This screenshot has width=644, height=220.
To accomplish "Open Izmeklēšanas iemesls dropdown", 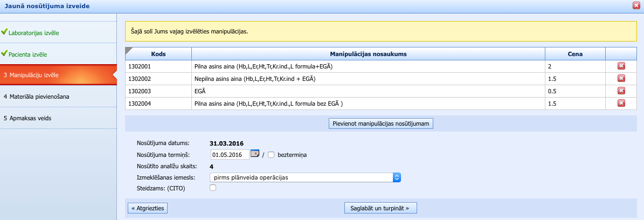I will 306,177.
